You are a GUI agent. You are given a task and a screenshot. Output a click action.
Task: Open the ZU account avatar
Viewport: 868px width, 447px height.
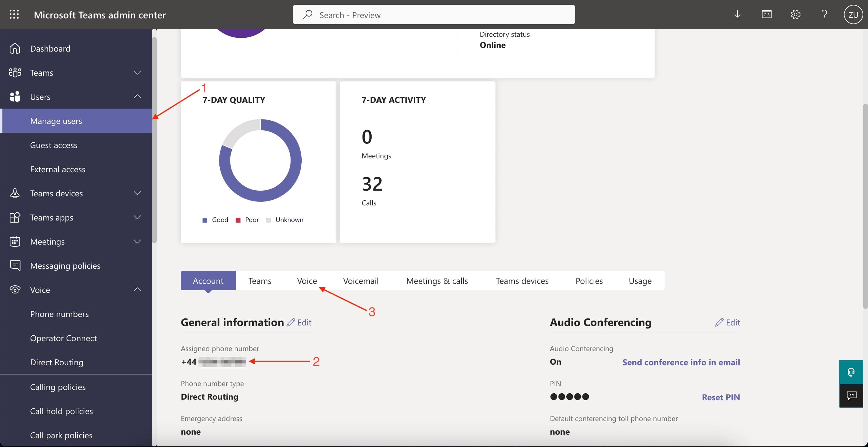(x=853, y=14)
